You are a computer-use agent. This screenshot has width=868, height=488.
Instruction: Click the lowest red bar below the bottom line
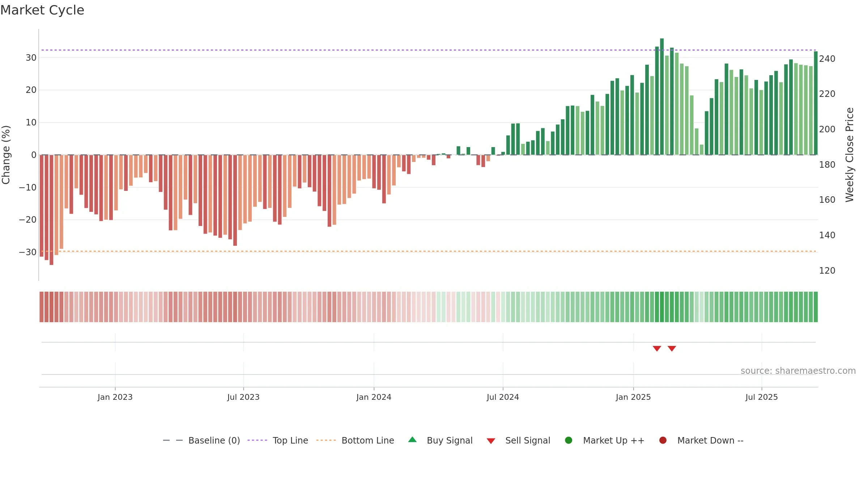(x=51, y=210)
